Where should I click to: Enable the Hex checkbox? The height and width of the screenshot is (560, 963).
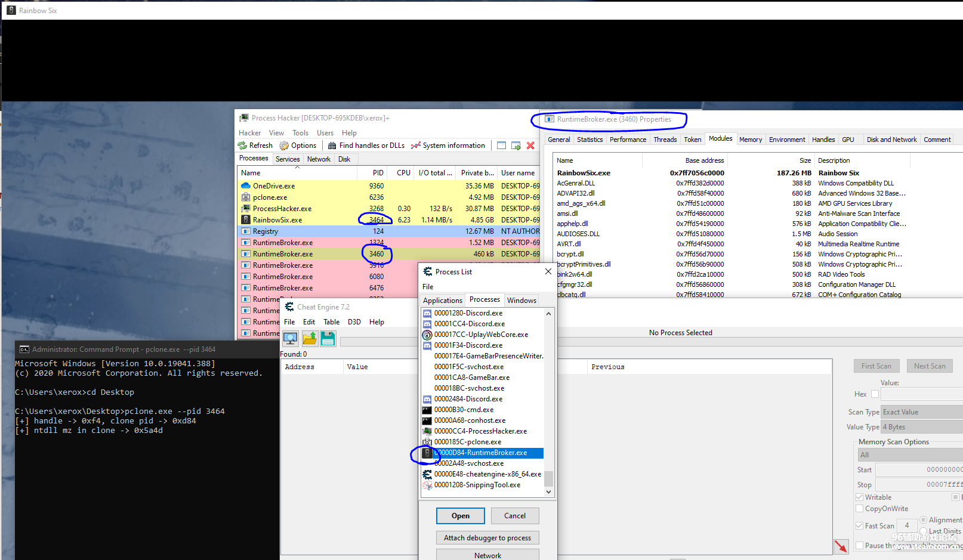(x=875, y=394)
